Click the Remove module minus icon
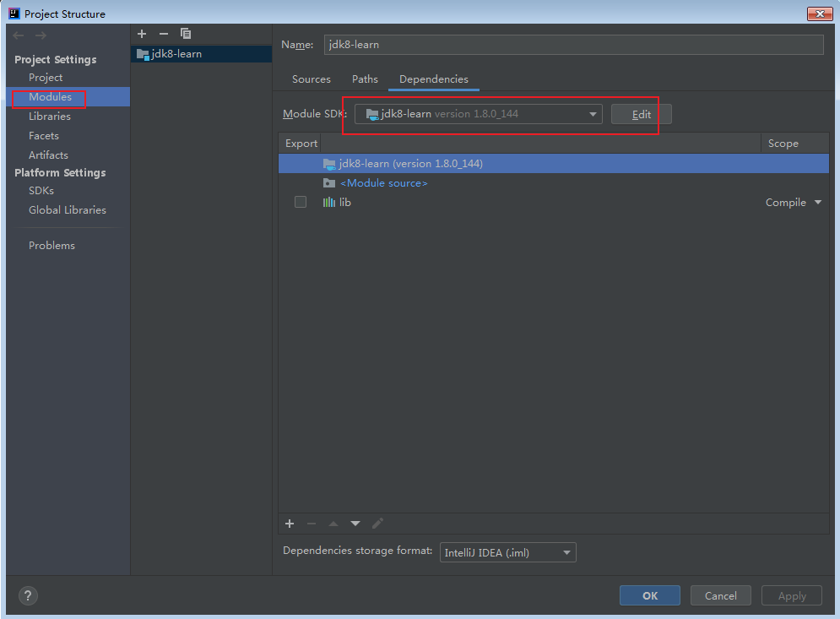This screenshot has width=840, height=619. pyautogui.click(x=164, y=34)
